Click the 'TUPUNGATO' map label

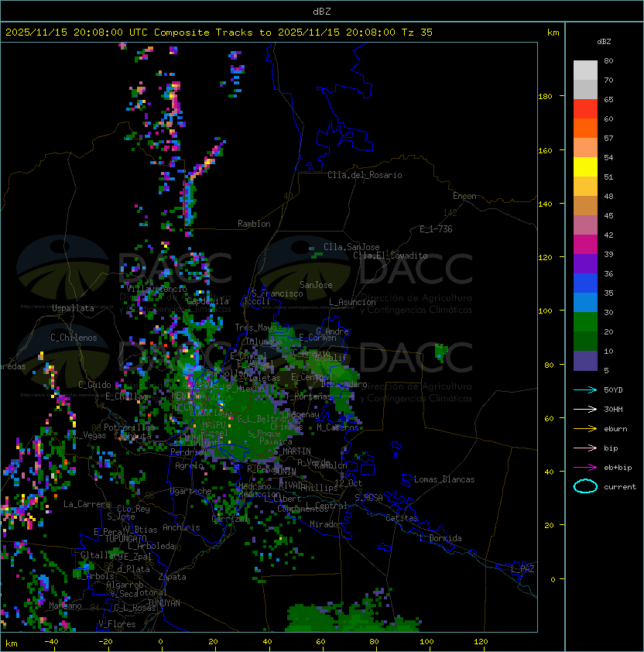point(125,538)
